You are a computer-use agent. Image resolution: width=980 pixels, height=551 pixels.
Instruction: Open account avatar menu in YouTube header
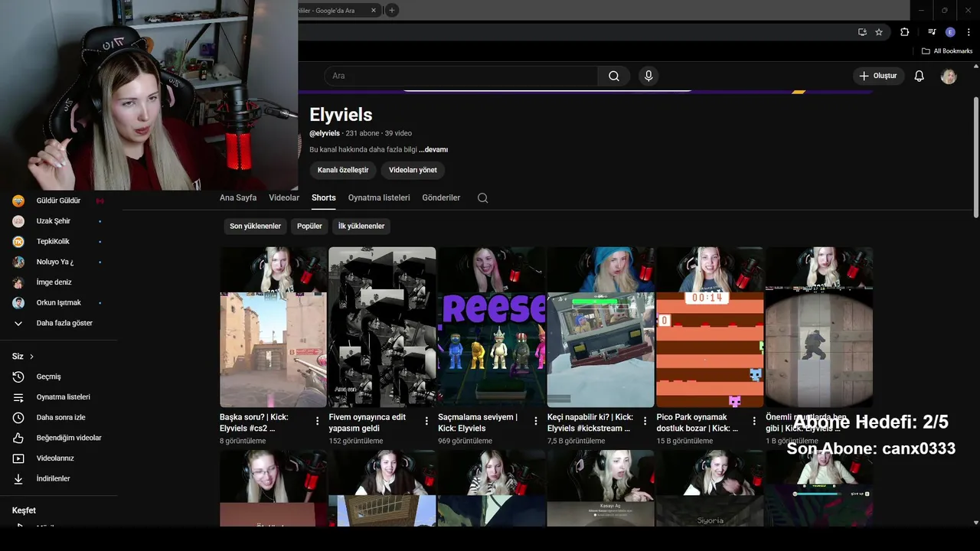[949, 76]
